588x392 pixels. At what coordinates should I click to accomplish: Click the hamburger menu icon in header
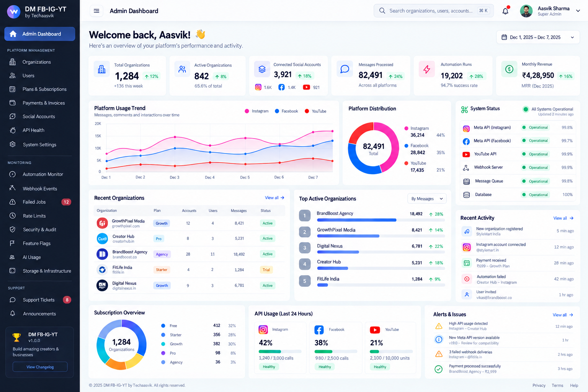point(96,11)
